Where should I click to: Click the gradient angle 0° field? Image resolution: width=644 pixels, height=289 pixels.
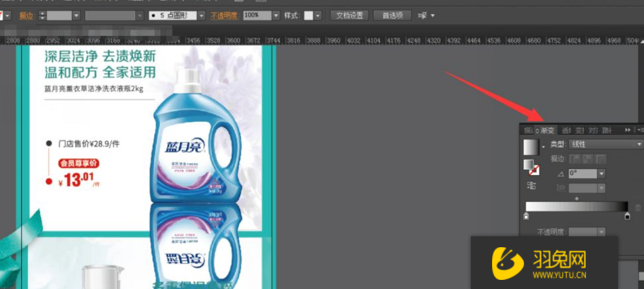click(582, 173)
